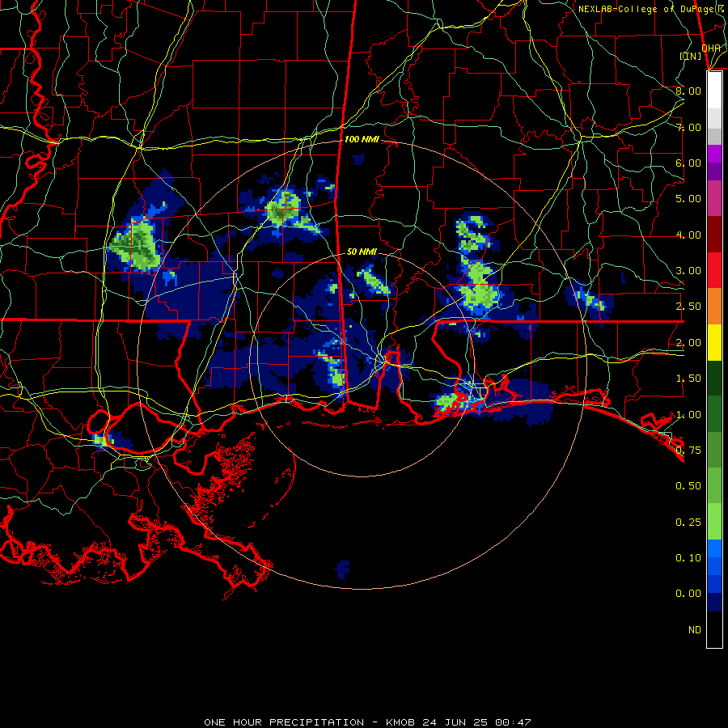Click the ND legend label
Screen dimensions: 728x728
click(x=695, y=630)
